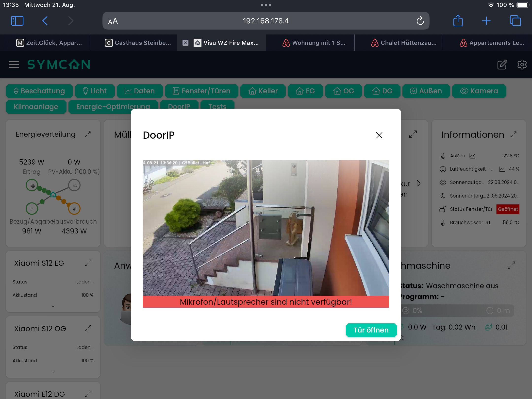The height and width of the screenshot is (399, 532).
Task: Open Safari sidebar panel
Action: (17, 21)
